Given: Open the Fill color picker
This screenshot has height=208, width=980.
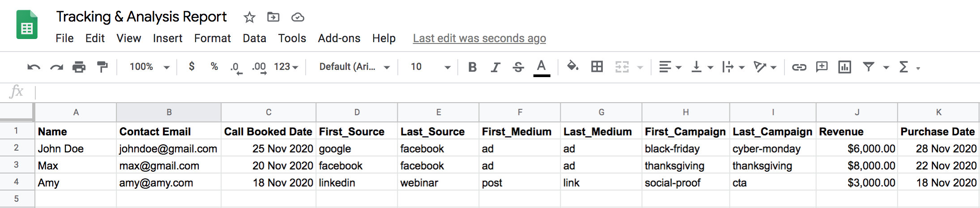Looking at the screenshot, I should pos(572,67).
